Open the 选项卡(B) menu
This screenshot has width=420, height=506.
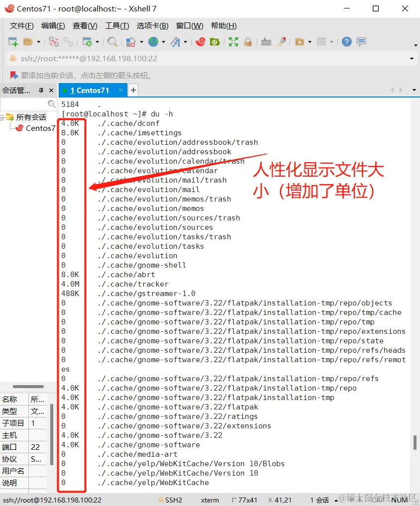pyautogui.click(x=152, y=26)
